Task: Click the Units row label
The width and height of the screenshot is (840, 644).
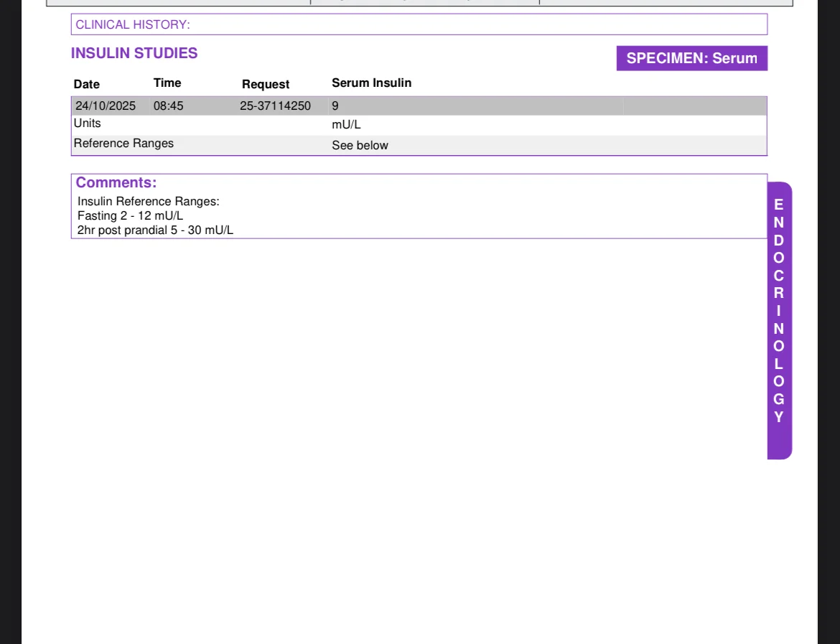Action: pyautogui.click(x=88, y=123)
